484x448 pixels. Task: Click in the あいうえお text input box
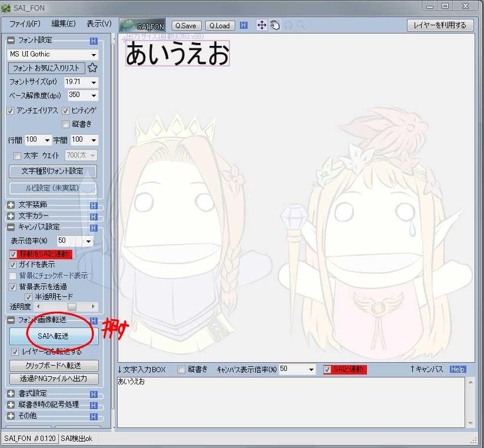point(291,402)
